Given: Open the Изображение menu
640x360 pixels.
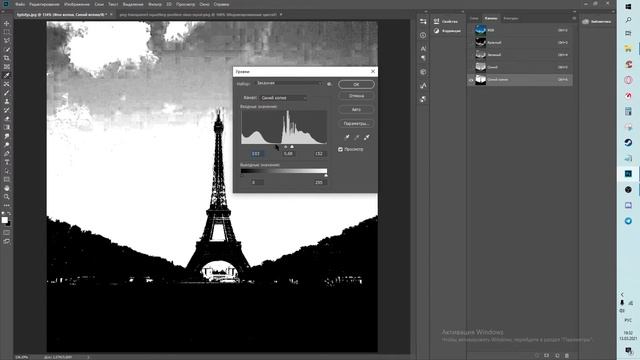Looking at the screenshot, I should click(77, 4).
